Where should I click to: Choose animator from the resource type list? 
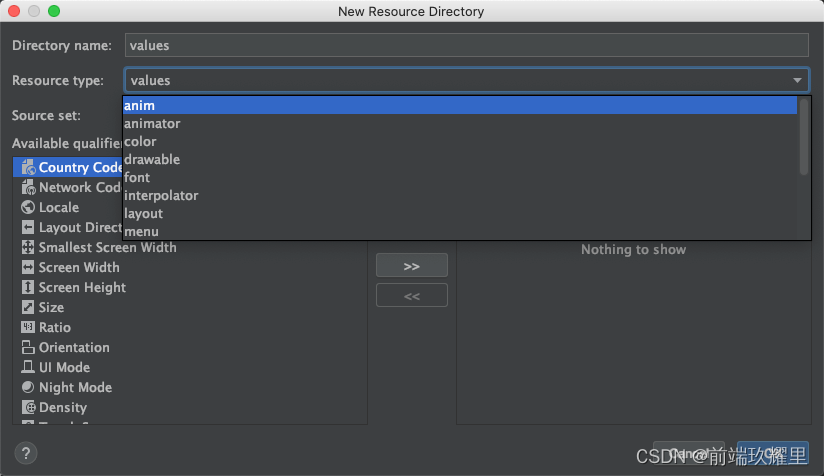460,123
